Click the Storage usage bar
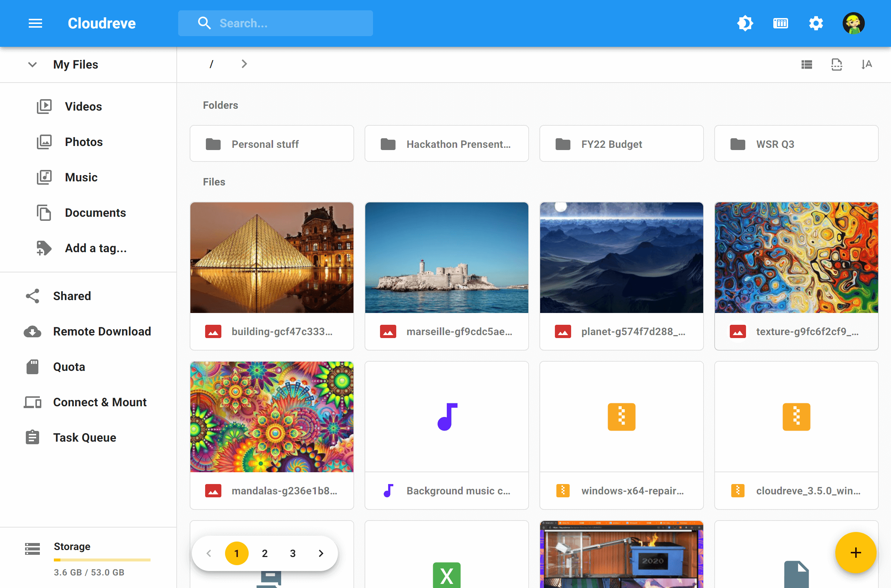Viewport: 891px width, 588px height. 102,560
